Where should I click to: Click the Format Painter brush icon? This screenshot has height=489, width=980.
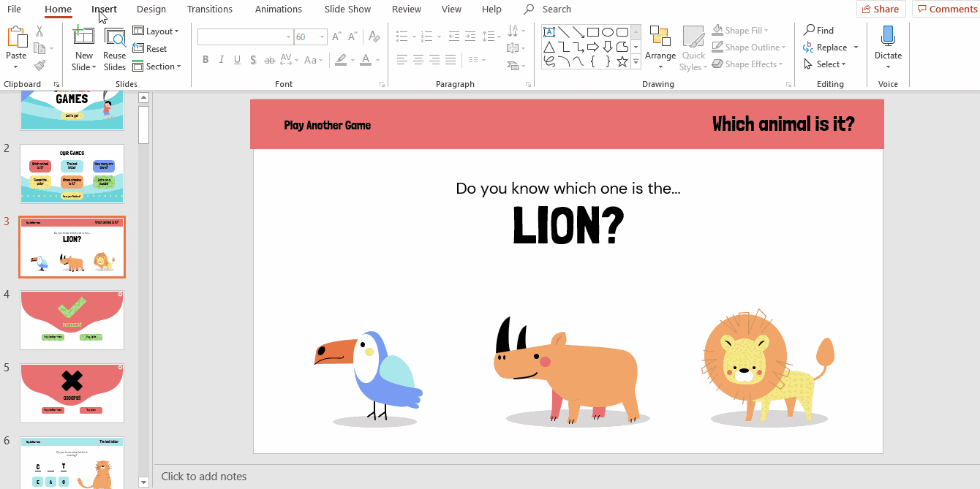(39, 65)
